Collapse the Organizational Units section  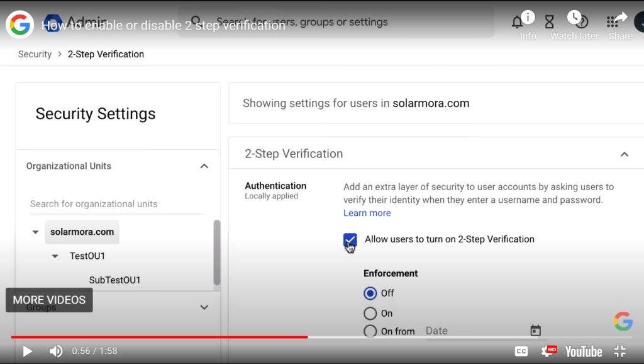204,166
